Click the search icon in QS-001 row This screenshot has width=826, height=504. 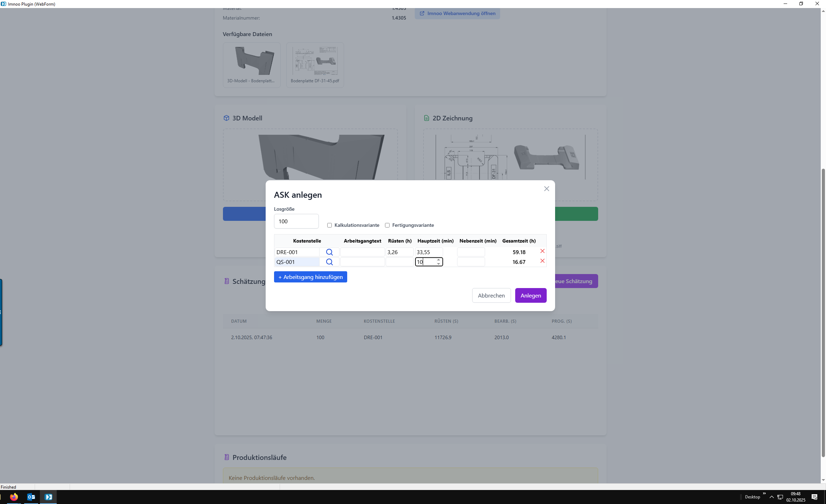pos(329,262)
